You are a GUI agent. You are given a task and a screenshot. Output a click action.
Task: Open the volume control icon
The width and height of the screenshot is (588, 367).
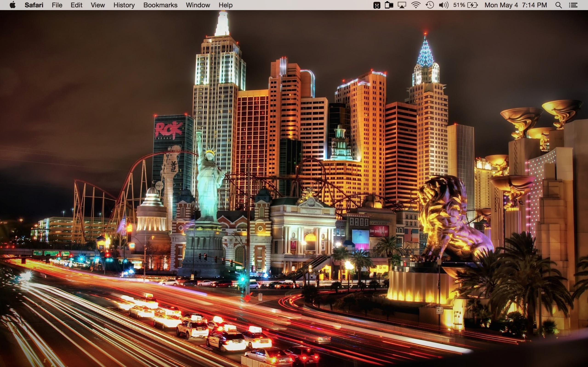(x=443, y=5)
